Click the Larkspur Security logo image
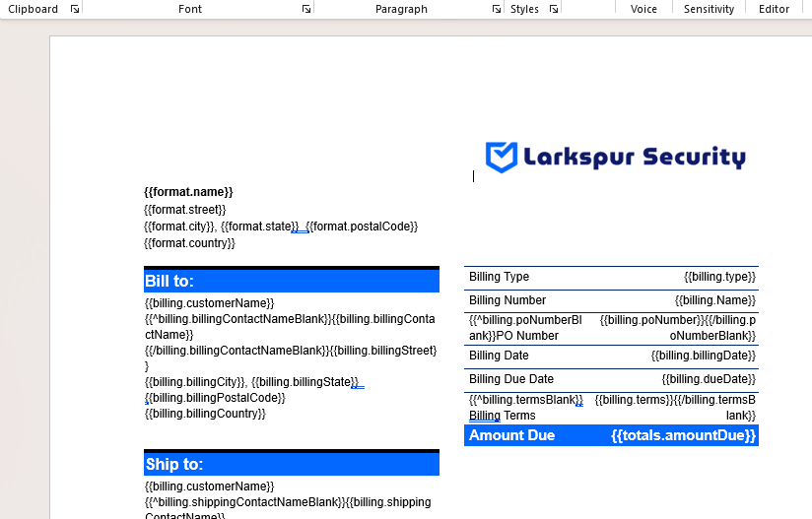This screenshot has height=519, width=812. tap(615, 157)
